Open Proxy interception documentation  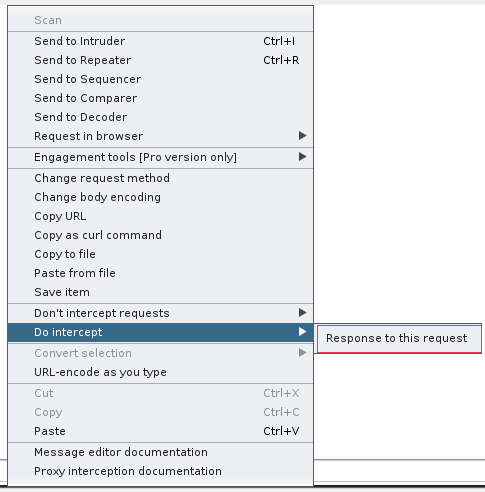[160, 471]
